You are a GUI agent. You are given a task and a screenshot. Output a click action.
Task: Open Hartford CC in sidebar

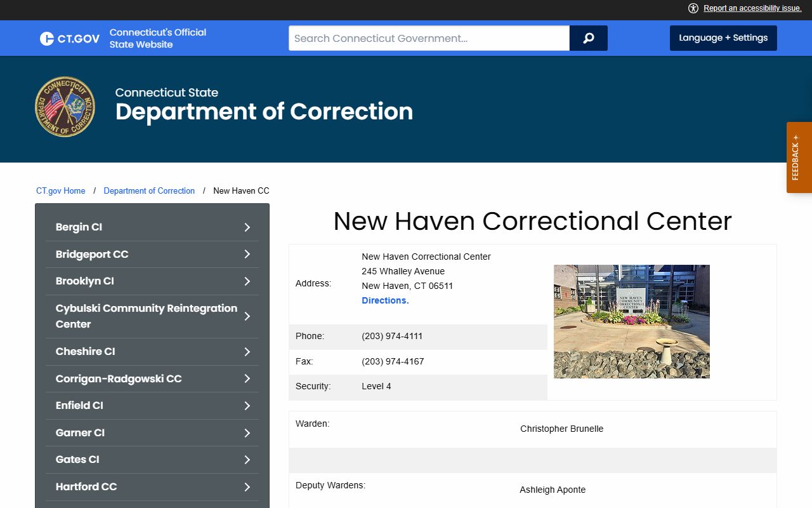point(86,486)
